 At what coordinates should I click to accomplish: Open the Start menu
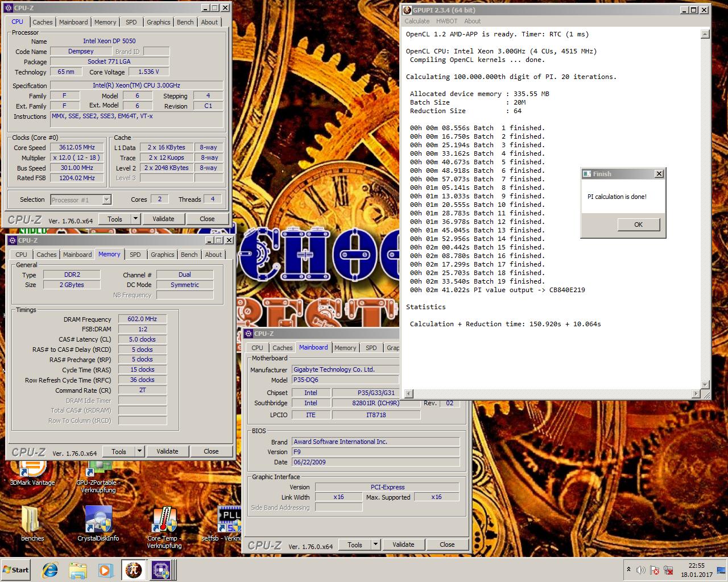click(x=16, y=570)
